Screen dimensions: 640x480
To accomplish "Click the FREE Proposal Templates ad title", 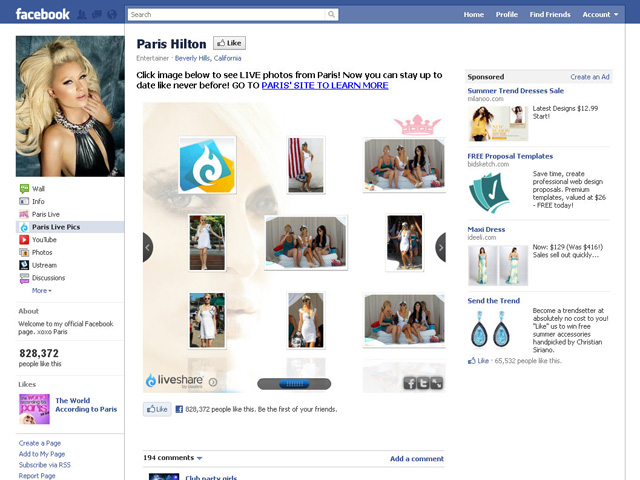I will tap(510, 156).
